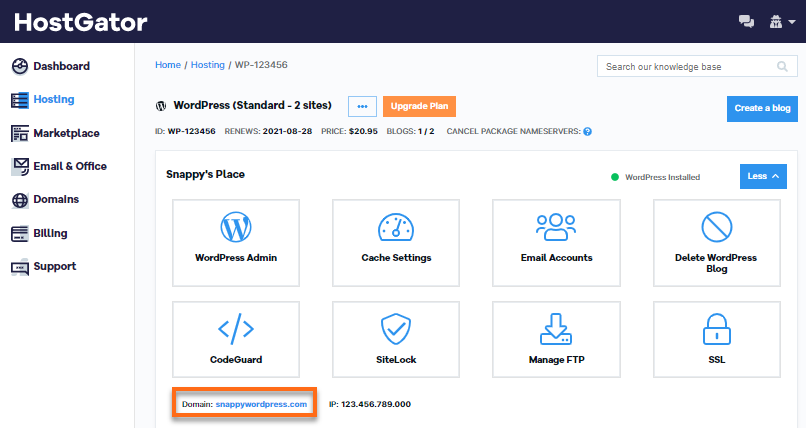Click the green WordPress Installed status dot
This screenshot has width=806, height=428.
pos(615,177)
